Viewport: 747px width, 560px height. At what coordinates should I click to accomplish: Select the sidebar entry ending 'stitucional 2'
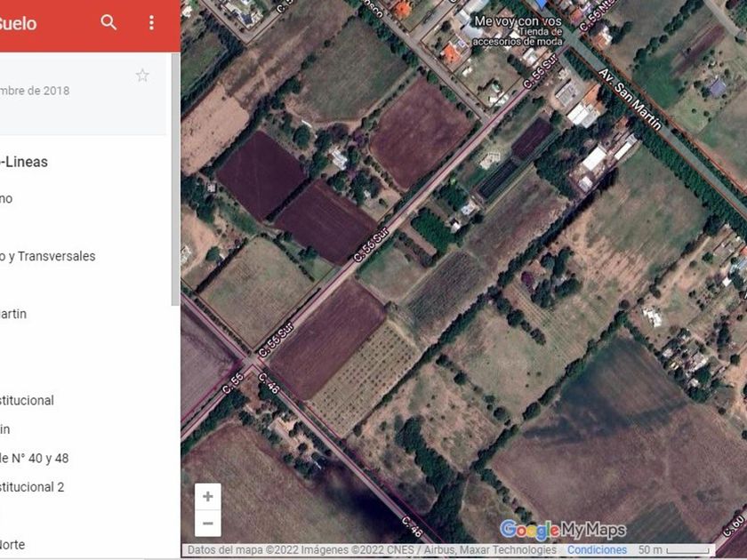pyautogui.click(x=32, y=487)
